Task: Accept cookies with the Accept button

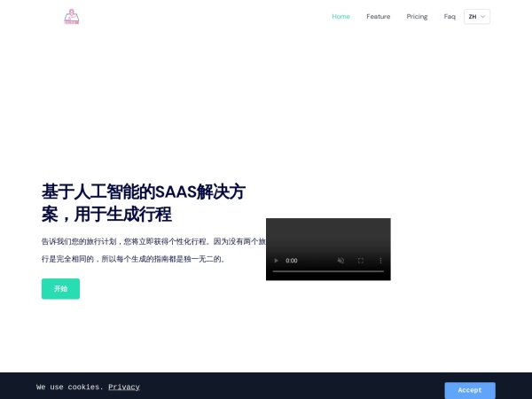Action: 470,390
